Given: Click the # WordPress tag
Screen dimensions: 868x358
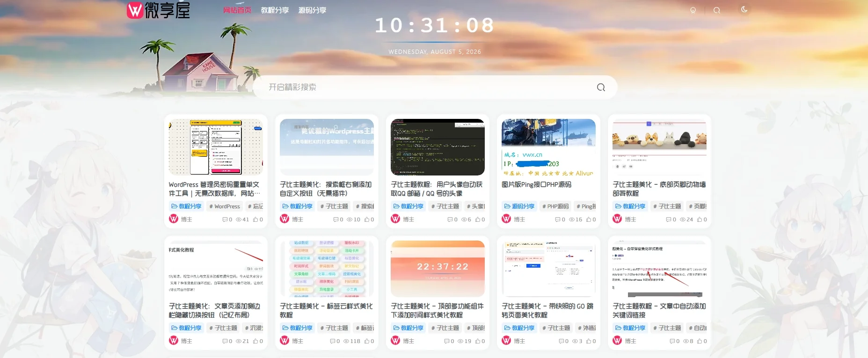Looking at the screenshot, I should click(x=225, y=206).
